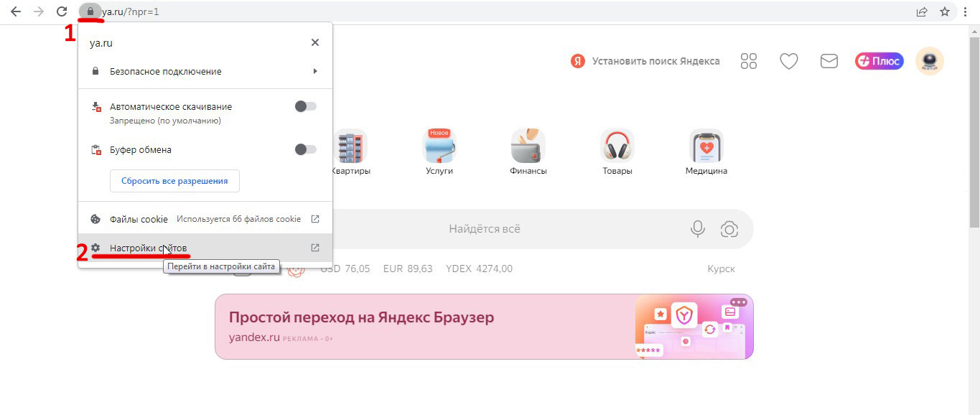This screenshot has width=980, height=415.
Task: Open the Товары headphones icon
Action: [617, 146]
